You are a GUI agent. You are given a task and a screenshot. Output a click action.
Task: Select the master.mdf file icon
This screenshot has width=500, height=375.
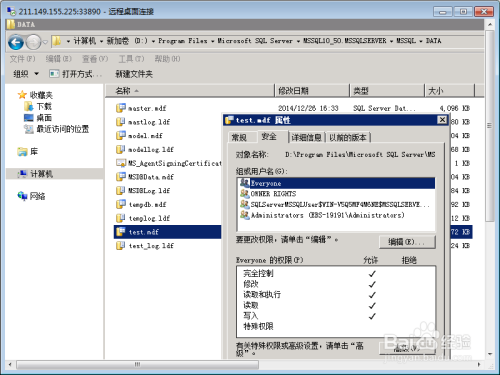121,108
